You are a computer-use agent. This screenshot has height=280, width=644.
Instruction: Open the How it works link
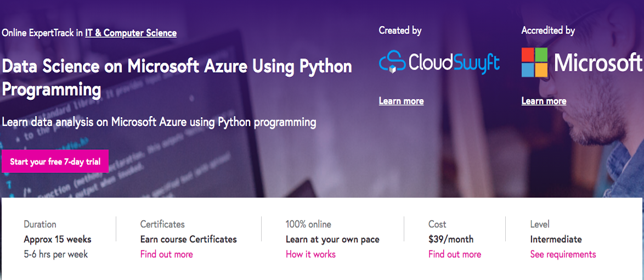point(310,254)
